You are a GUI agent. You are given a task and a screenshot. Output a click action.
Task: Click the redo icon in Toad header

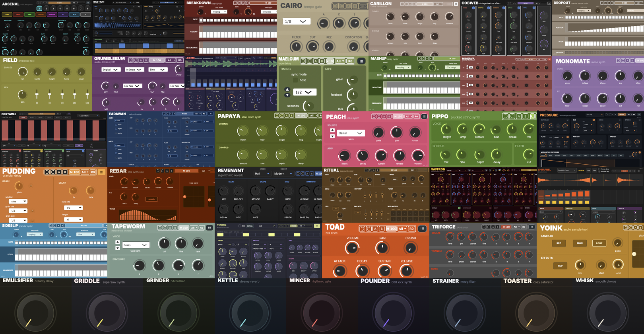coord(369,229)
